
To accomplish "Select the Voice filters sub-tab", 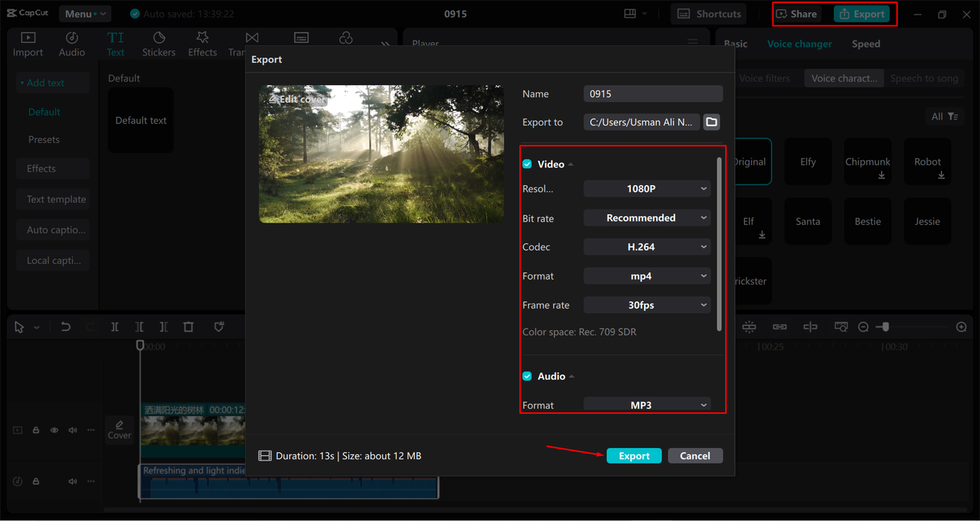I will point(764,78).
